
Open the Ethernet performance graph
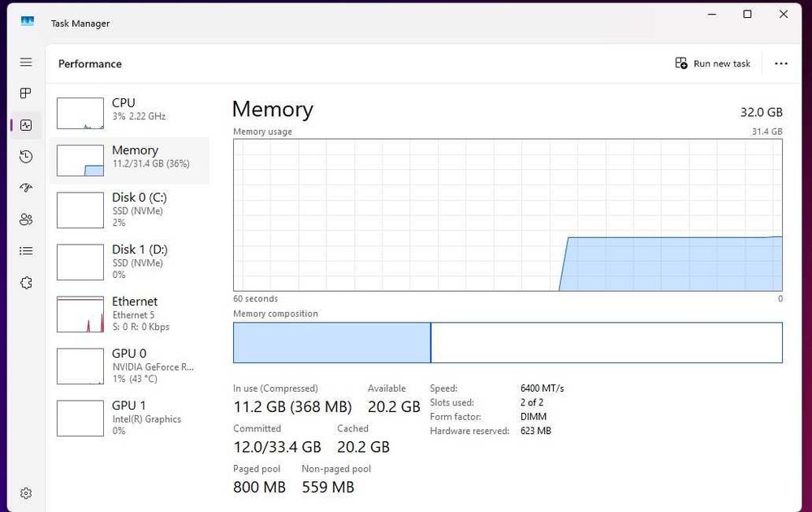tap(130, 314)
